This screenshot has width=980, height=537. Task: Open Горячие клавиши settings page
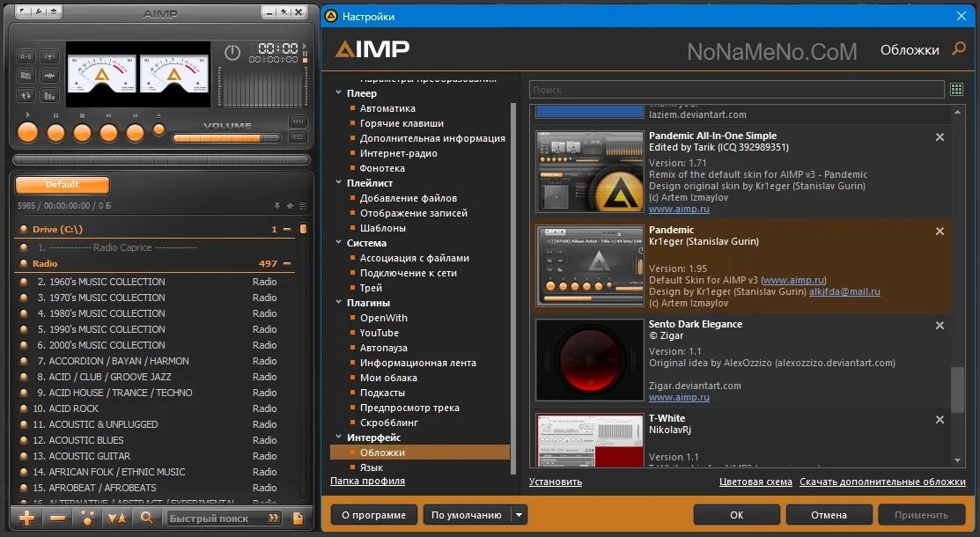click(402, 123)
